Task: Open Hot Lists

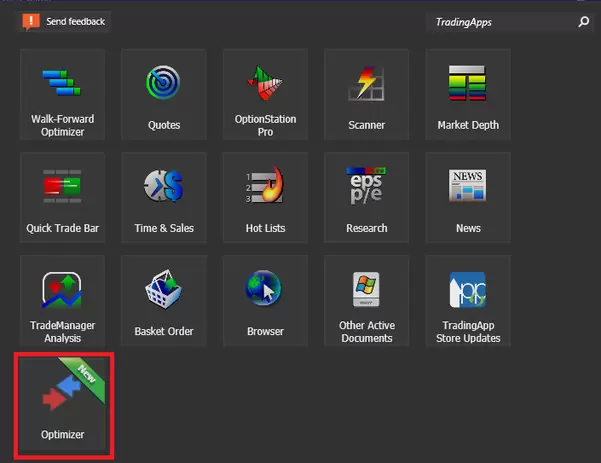Action: coord(265,197)
